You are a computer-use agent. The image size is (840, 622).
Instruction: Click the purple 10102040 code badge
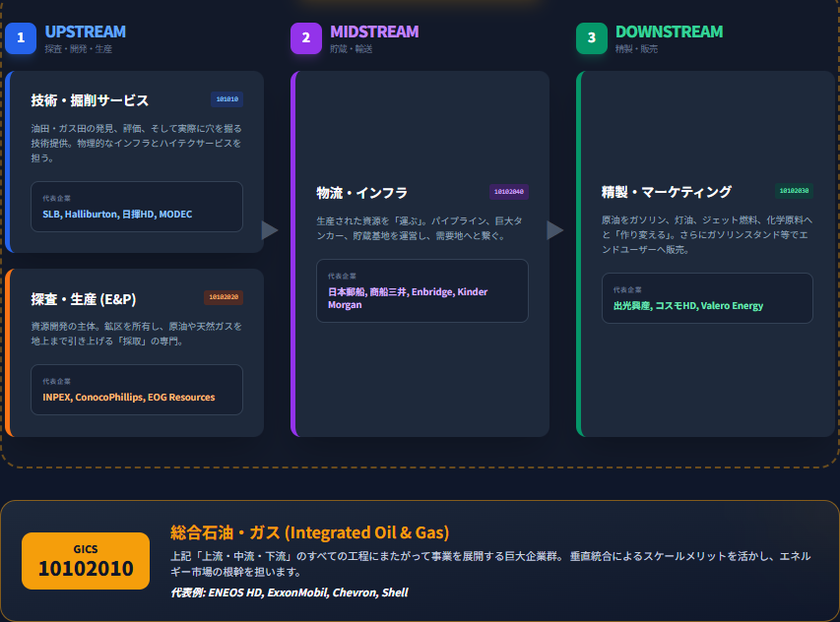pyautogui.click(x=509, y=192)
